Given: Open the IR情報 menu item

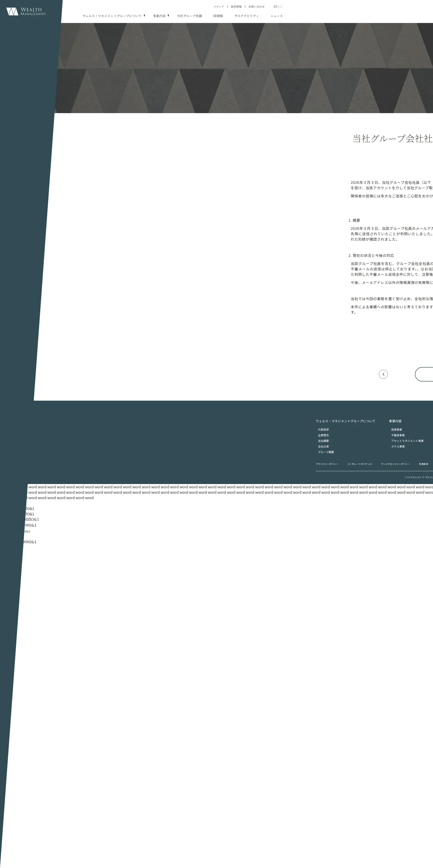Looking at the screenshot, I should 218,16.
